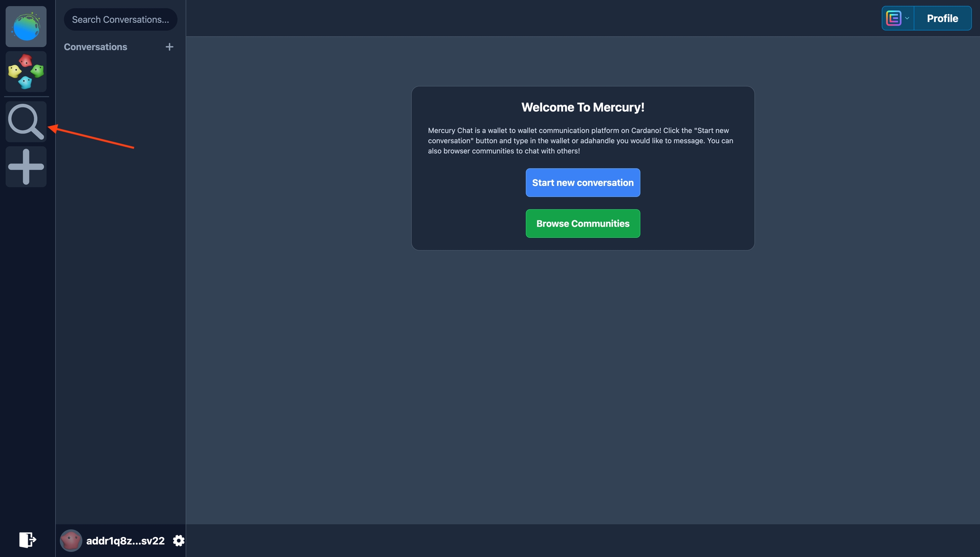Open the colorful blobs community icon
This screenshot has width=980, height=557.
[26, 71]
